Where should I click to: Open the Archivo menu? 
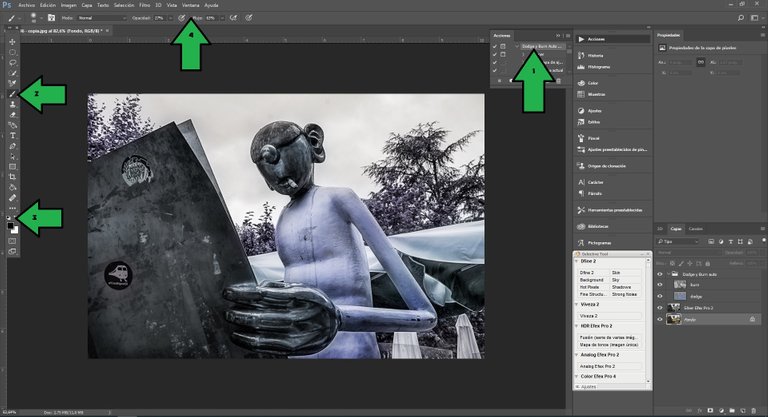pyautogui.click(x=26, y=5)
